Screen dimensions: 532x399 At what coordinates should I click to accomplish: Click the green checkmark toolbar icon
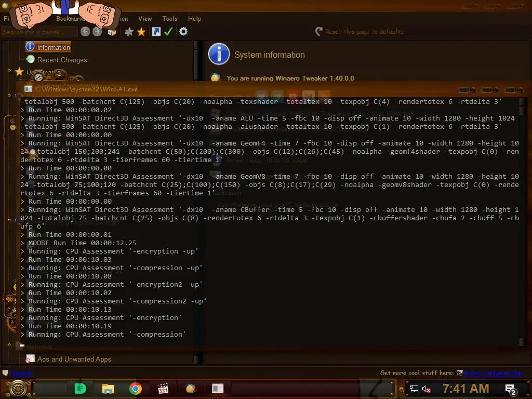click(168, 32)
